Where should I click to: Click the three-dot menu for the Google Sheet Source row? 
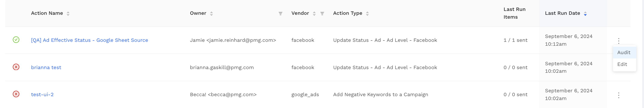tap(618, 41)
